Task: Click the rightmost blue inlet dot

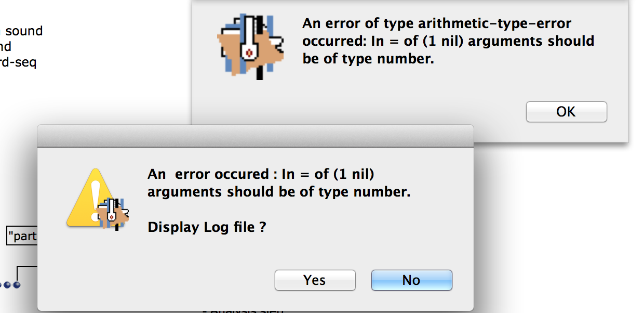Action: click(17, 285)
